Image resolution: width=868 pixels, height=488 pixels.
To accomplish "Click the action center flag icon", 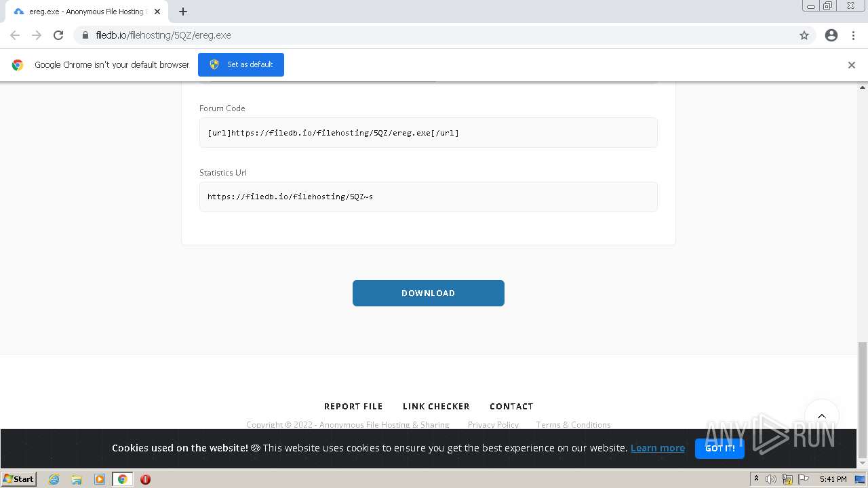I will click(803, 479).
